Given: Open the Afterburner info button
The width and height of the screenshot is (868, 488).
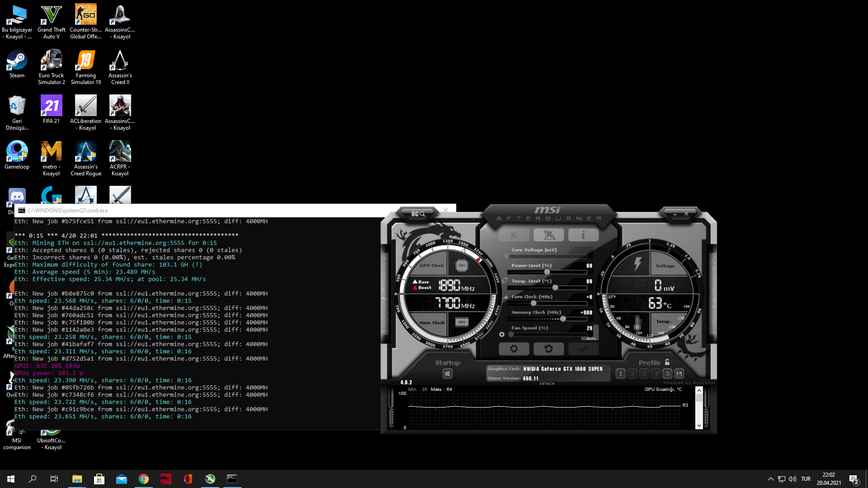Looking at the screenshot, I should pyautogui.click(x=583, y=235).
